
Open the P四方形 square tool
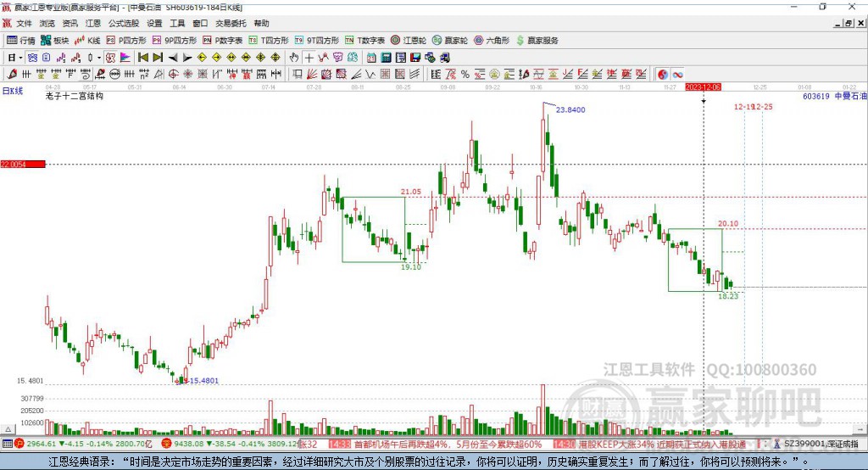(126, 40)
